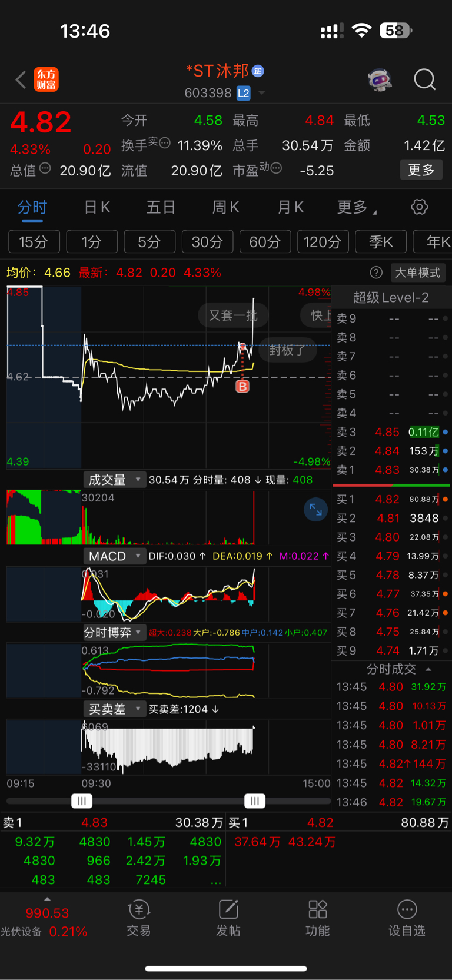The height and width of the screenshot is (980, 452).
Task: Tap the battery 58 status indicator
Action: 395,31
